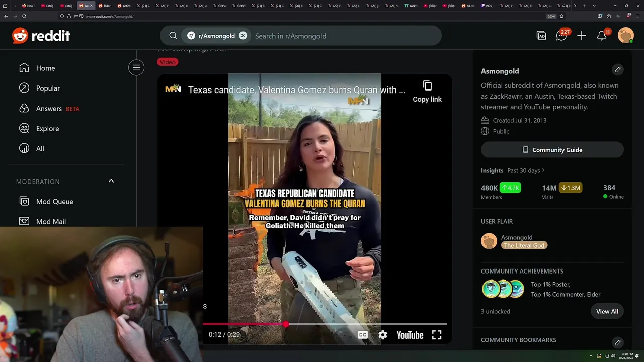Switch to the Elden browser tab
644x362 pixels.
tap(105, 6)
